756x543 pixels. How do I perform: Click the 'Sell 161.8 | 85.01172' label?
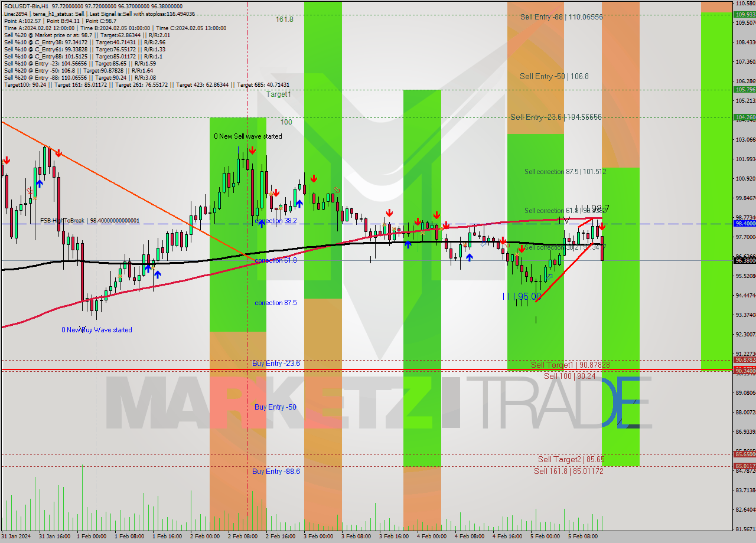pyautogui.click(x=568, y=471)
